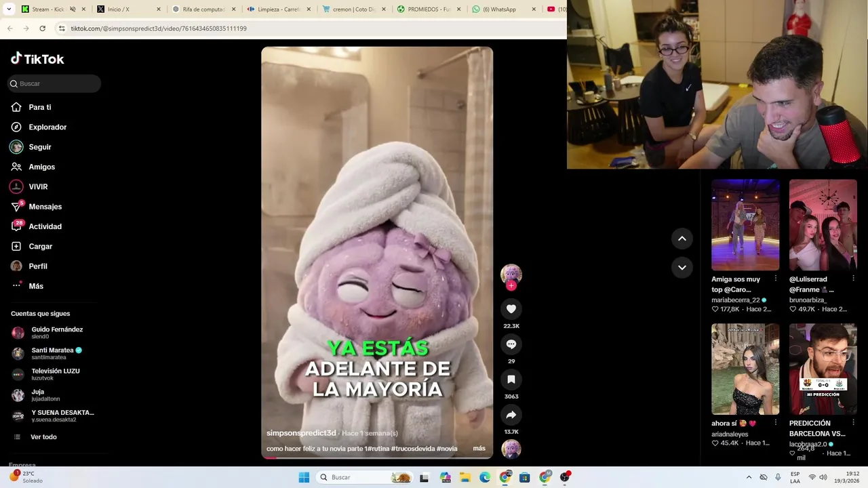Open site information icon in address bar
The height and width of the screenshot is (488, 868).
click(x=62, y=28)
